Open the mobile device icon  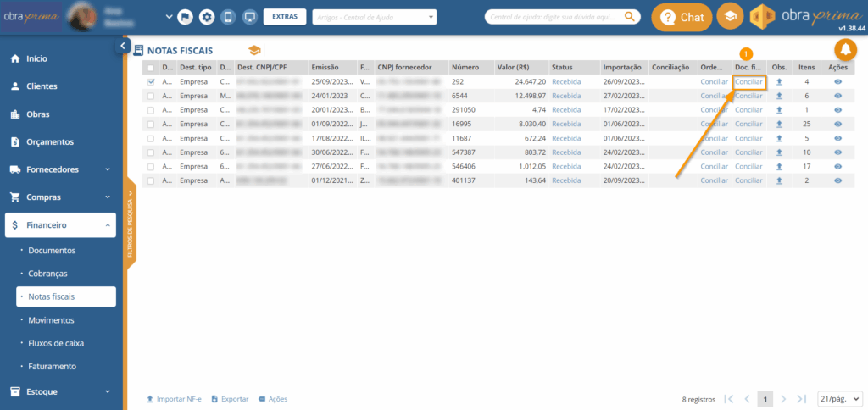(x=227, y=17)
